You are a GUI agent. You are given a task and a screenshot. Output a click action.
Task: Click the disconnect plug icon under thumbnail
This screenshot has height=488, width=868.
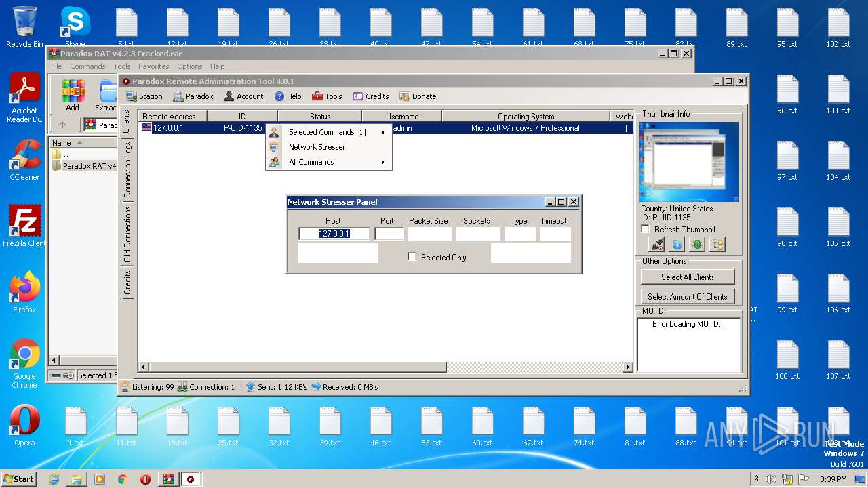click(656, 245)
